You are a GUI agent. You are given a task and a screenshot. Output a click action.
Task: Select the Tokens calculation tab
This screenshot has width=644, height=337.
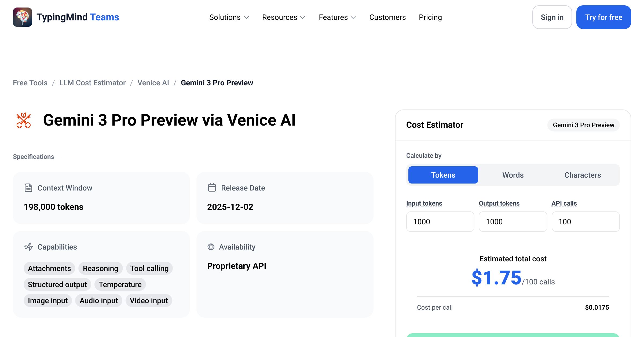pos(443,175)
